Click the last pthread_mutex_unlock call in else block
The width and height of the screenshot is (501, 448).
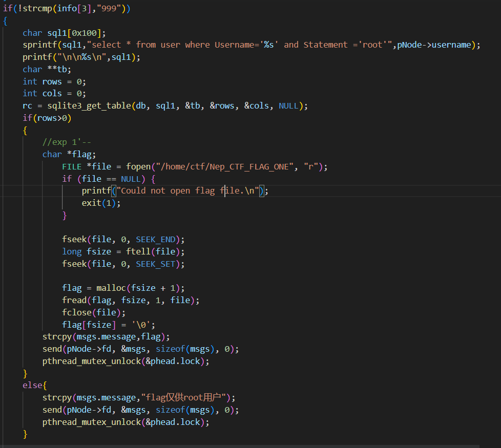pyautogui.click(x=126, y=422)
